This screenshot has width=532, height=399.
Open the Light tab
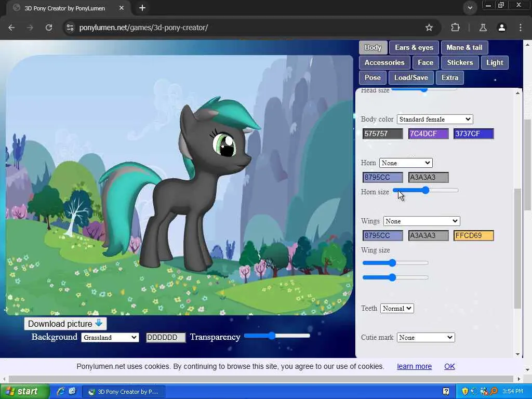(495, 62)
